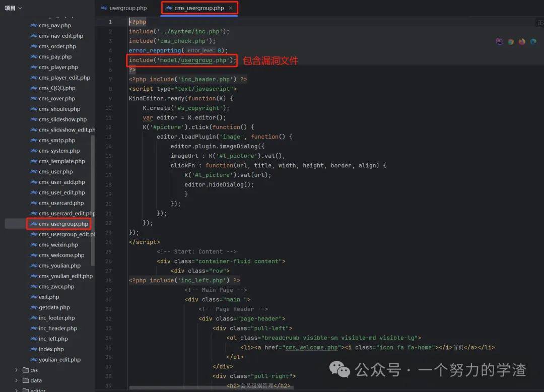The height and width of the screenshot is (392, 544).
Task: Select inc_left.php in the project tree
Action: (x=49, y=339)
